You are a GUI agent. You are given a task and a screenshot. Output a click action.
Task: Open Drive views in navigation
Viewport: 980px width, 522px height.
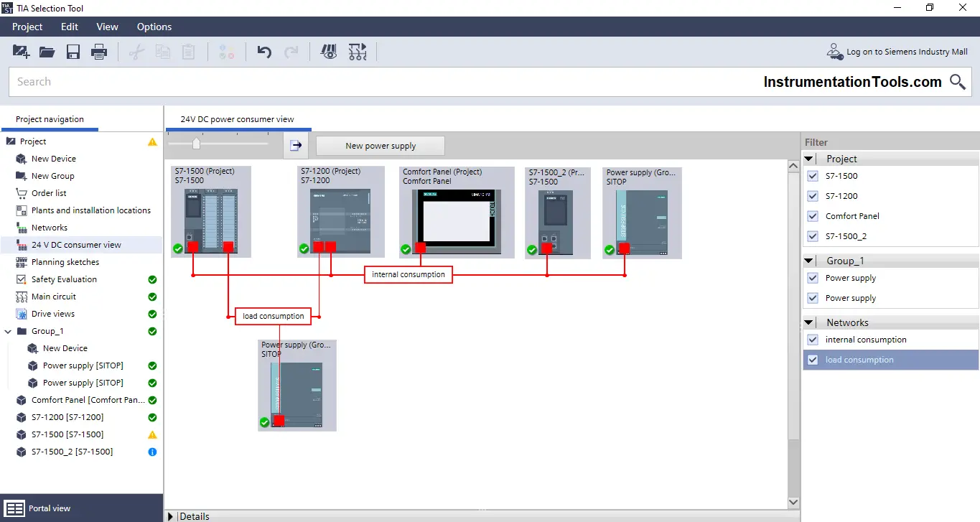tap(53, 314)
